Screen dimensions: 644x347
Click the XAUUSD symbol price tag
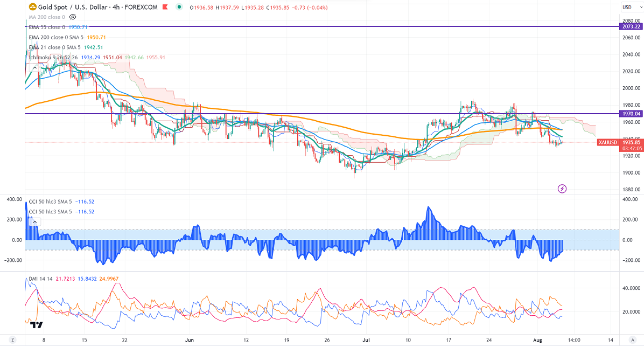tap(607, 142)
